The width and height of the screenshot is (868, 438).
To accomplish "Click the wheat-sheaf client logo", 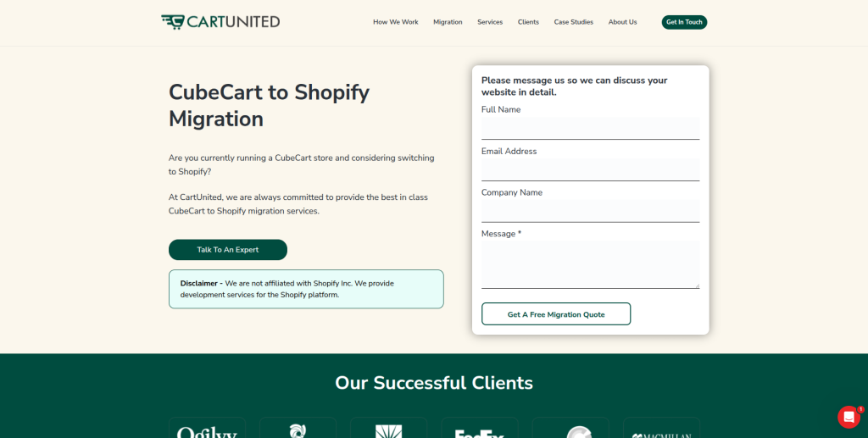I will (x=388, y=430).
